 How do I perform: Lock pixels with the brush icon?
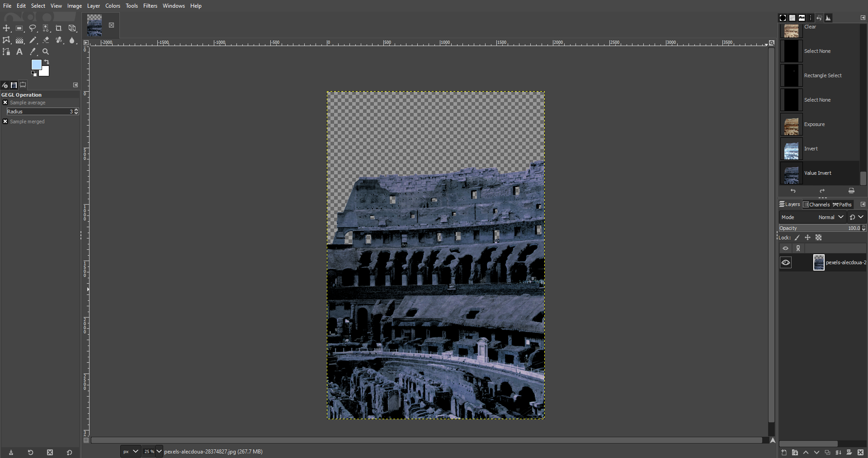(x=797, y=238)
